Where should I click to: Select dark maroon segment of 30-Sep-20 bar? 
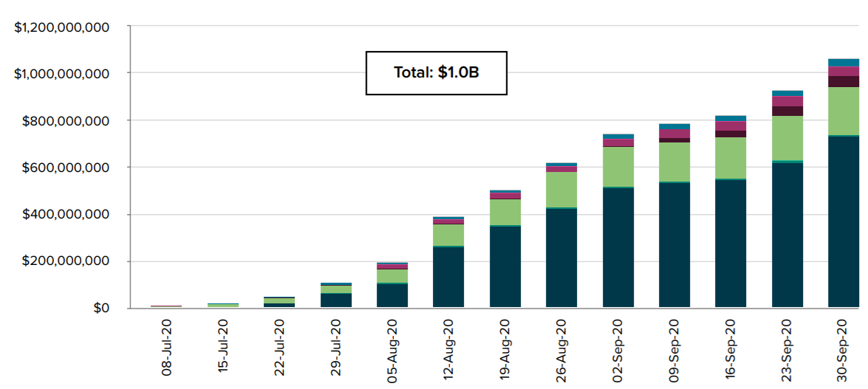[x=844, y=82]
